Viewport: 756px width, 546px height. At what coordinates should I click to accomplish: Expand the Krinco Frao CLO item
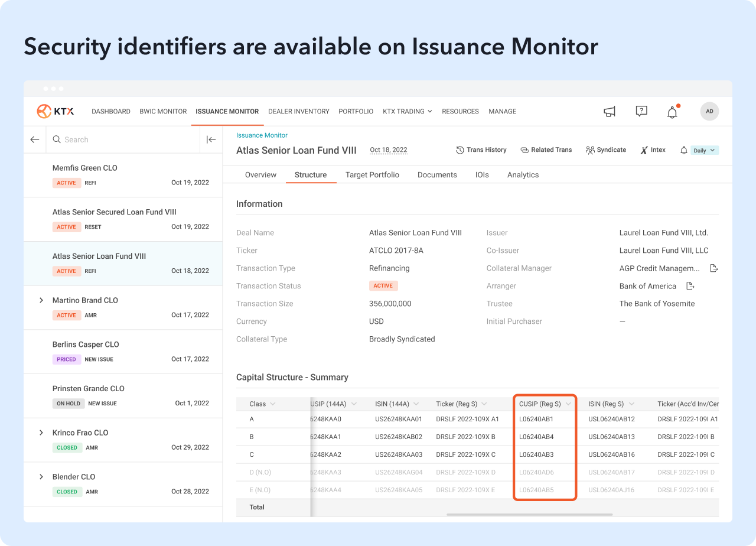41,433
